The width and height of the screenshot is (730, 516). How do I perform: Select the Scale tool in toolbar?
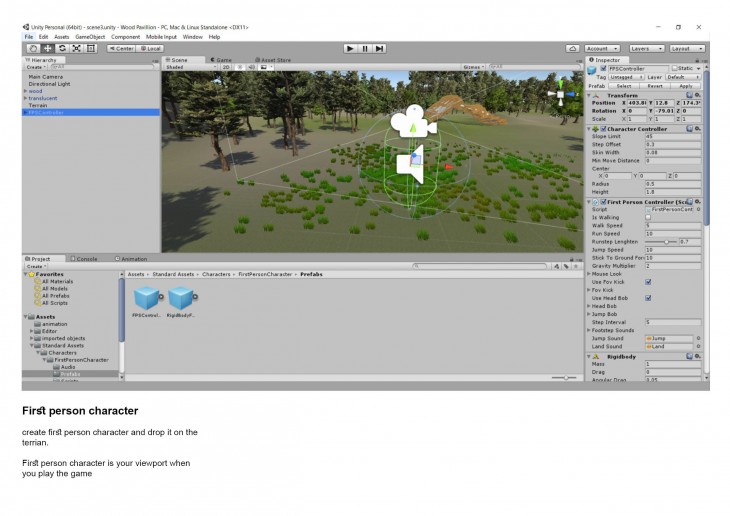76,48
